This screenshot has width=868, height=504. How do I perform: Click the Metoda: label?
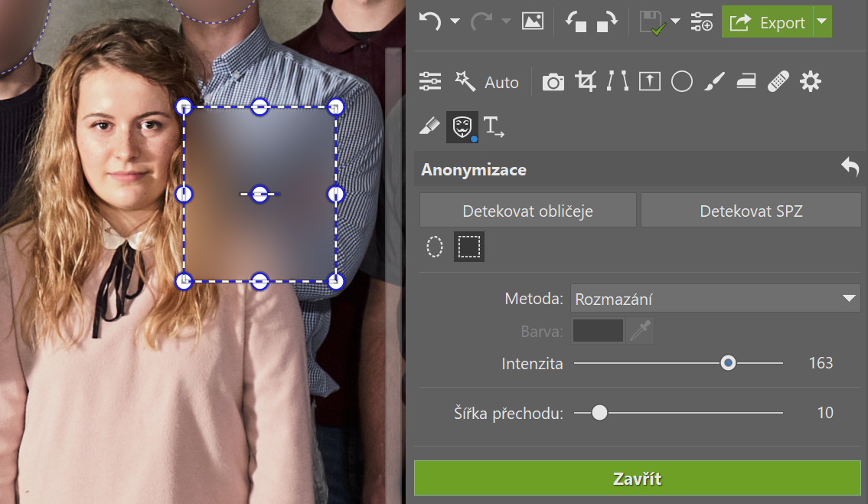coord(534,299)
